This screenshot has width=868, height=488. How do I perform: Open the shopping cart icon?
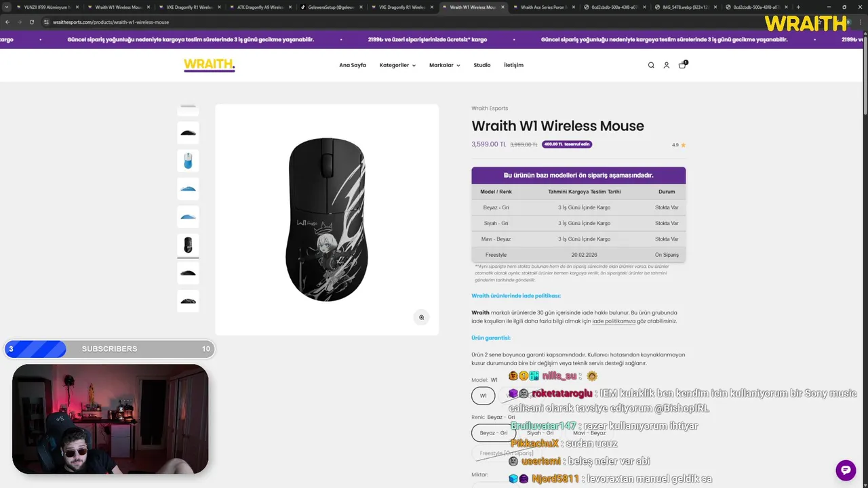[682, 65]
